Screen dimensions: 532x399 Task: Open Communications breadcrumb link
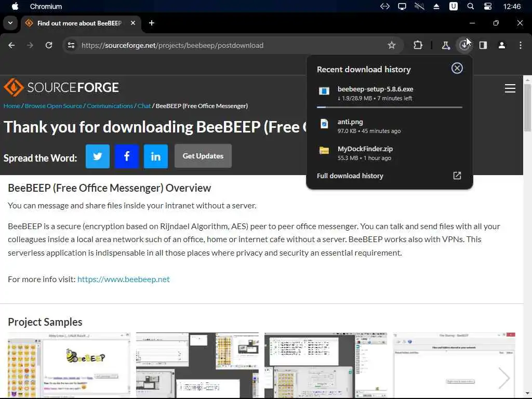point(110,106)
